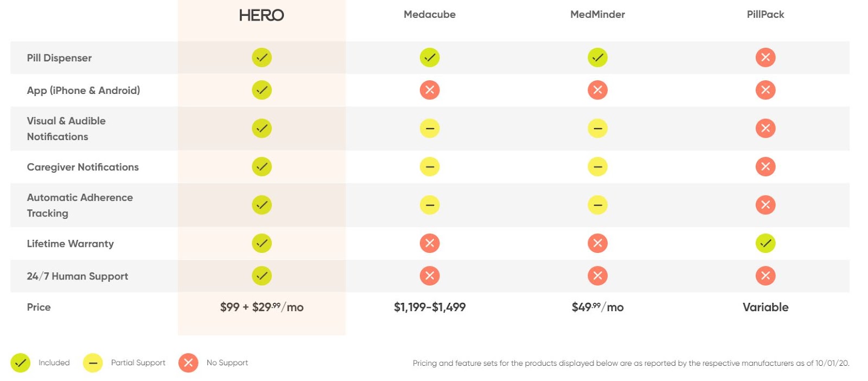The width and height of the screenshot is (868, 381).
Task: Select the Medacube column header
Action: pyautogui.click(x=430, y=15)
